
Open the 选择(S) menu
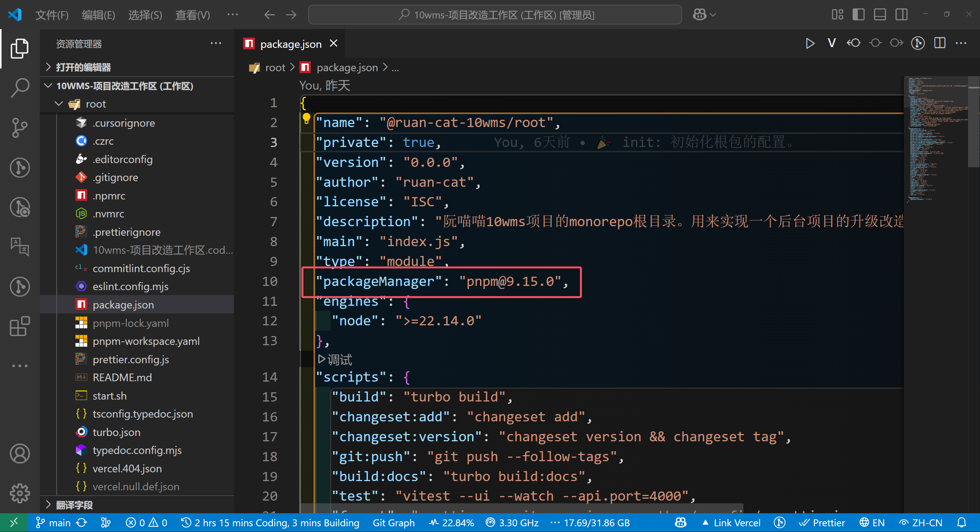pos(145,15)
